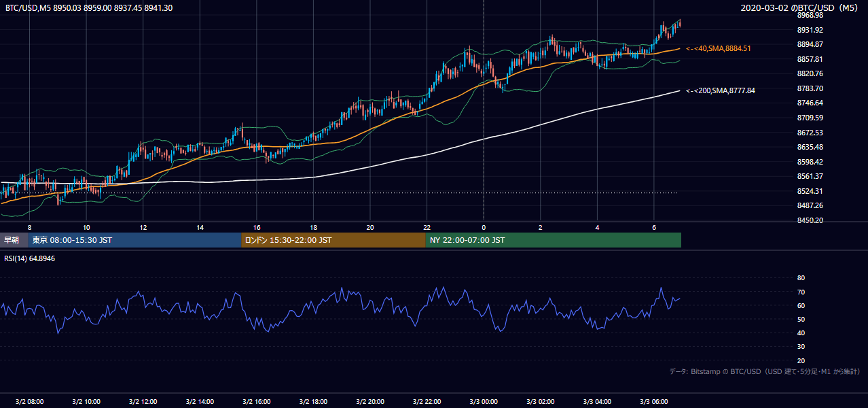Click hour tick 0 under the price chart

pyautogui.click(x=484, y=227)
